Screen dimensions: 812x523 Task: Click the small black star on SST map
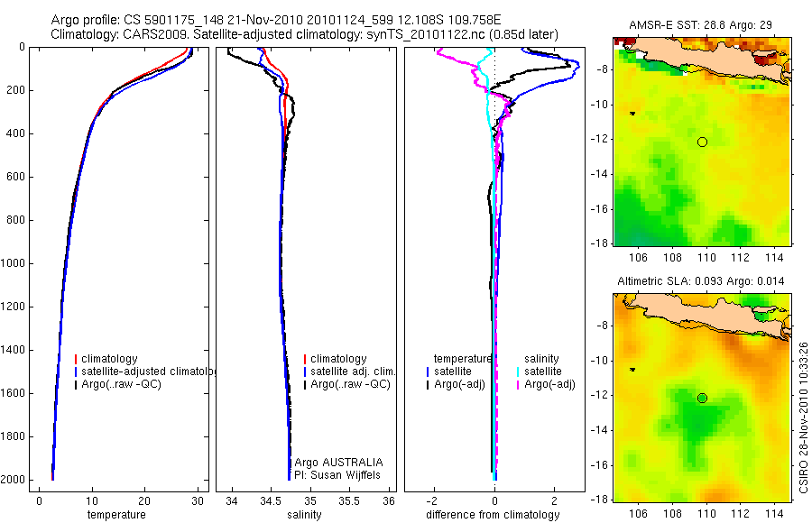(x=632, y=113)
